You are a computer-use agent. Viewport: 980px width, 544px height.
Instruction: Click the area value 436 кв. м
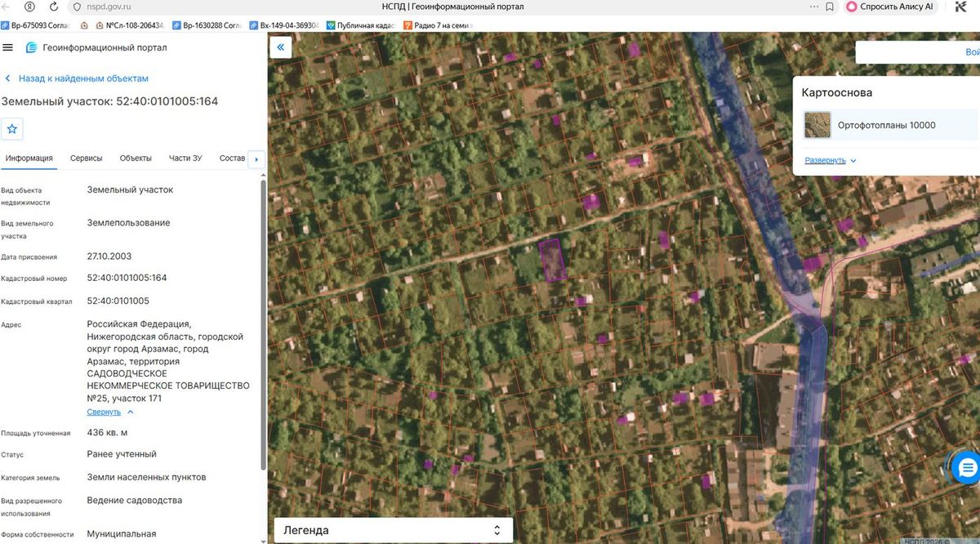tap(107, 432)
